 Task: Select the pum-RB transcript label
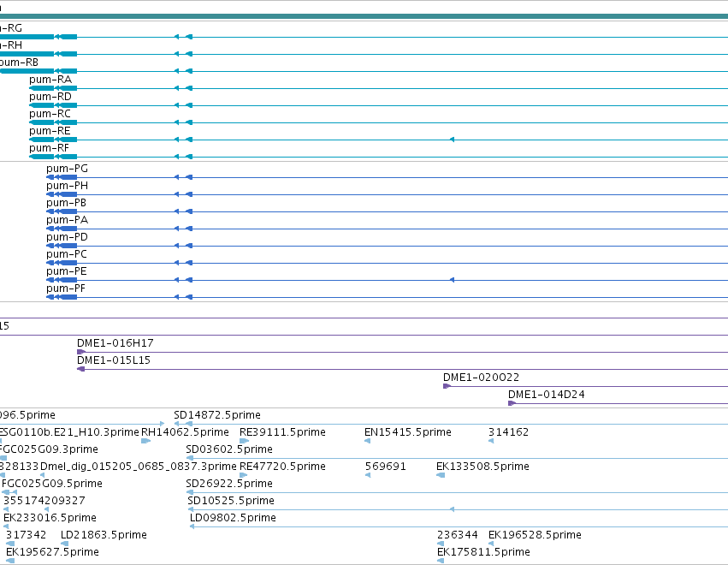click(x=19, y=62)
